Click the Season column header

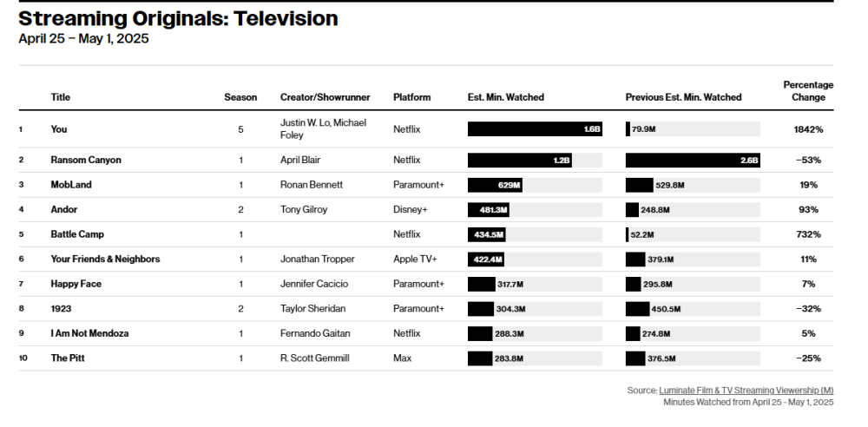coord(240,97)
